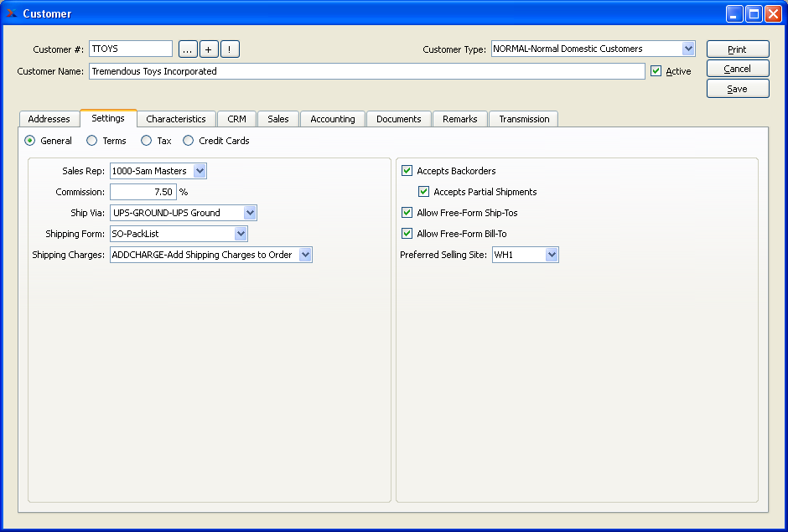Select the Terms radio button
Image resolution: width=788 pixels, height=532 pixels.
[x=91, y=141]
